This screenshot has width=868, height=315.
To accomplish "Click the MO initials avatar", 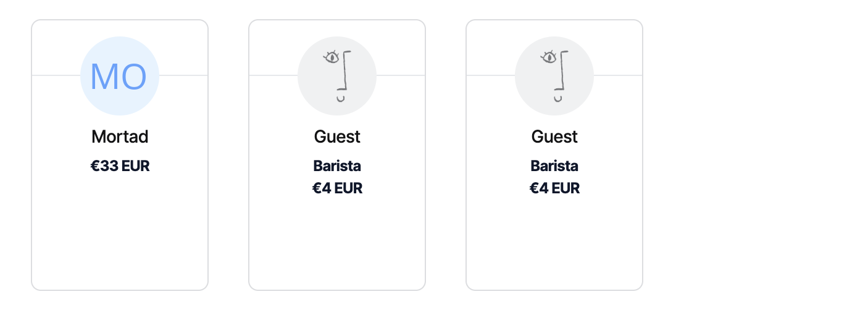I will (120, 76).
